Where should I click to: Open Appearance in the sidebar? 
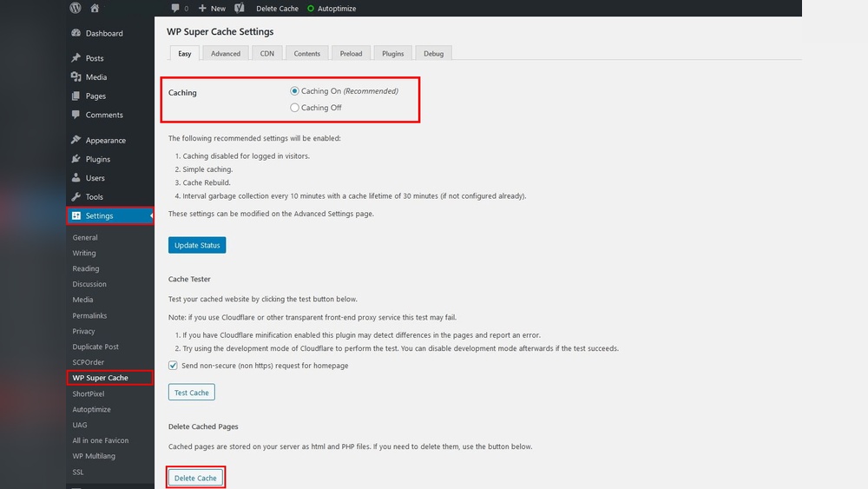[106, 140]
